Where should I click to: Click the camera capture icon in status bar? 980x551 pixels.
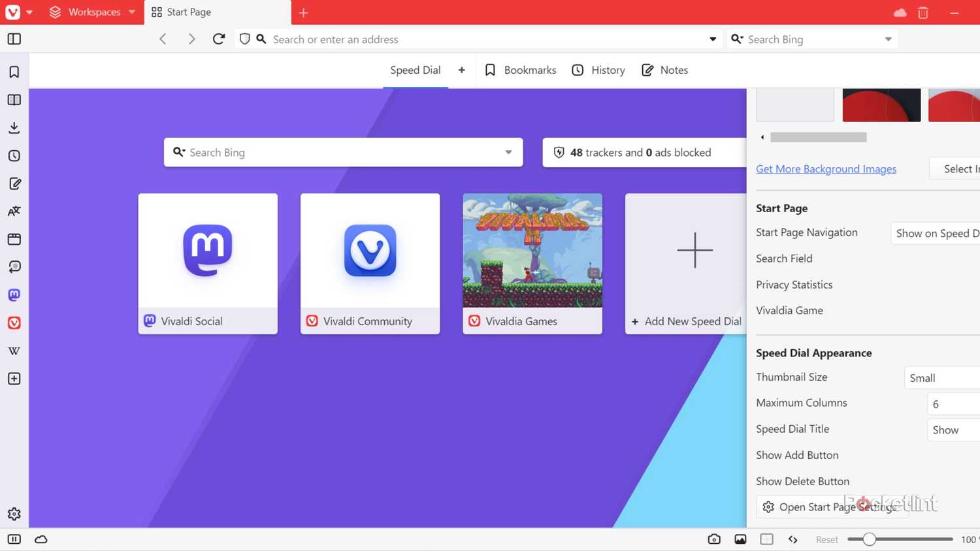click(x=714, y=539)
